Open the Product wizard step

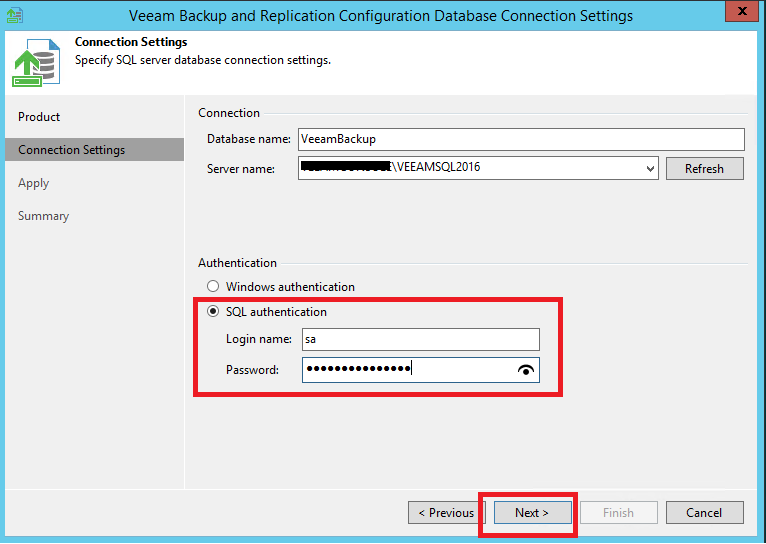tap(39, 117)
